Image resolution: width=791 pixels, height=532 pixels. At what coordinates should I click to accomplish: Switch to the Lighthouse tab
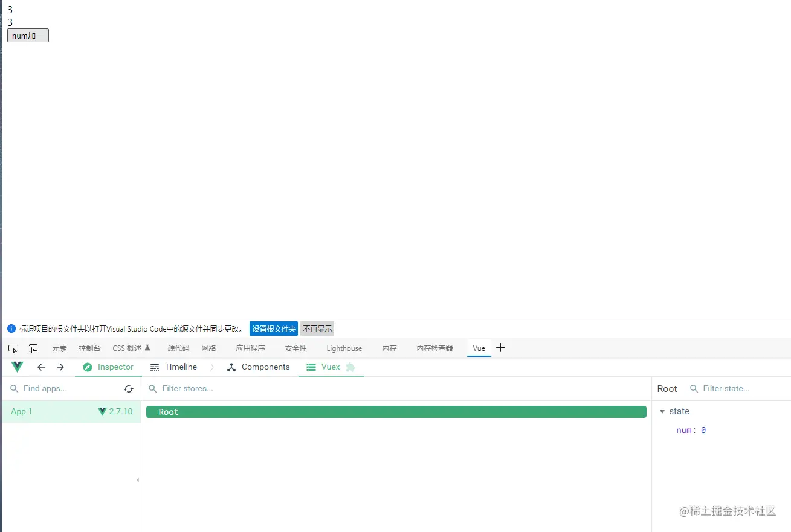[x=344, y=348]
